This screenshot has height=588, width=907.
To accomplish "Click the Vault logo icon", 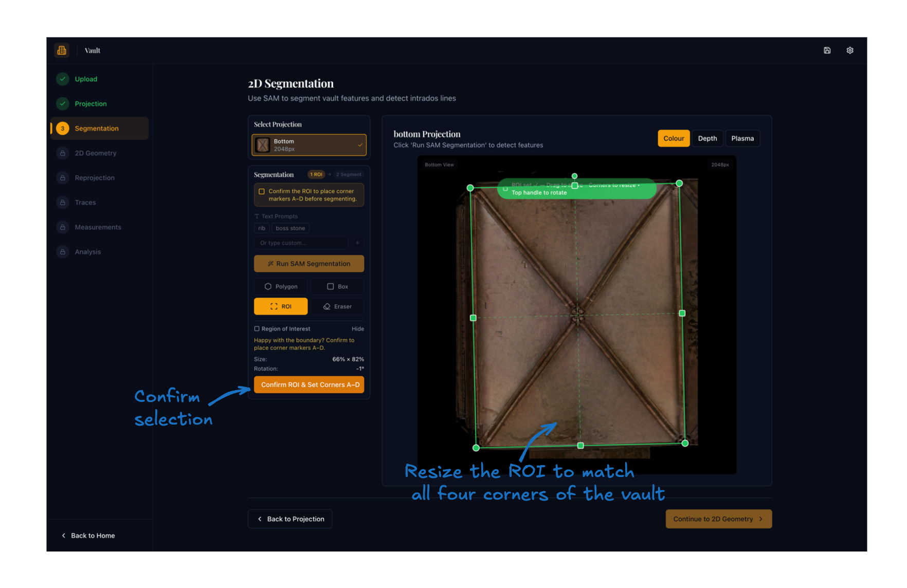I will [62, 50].
